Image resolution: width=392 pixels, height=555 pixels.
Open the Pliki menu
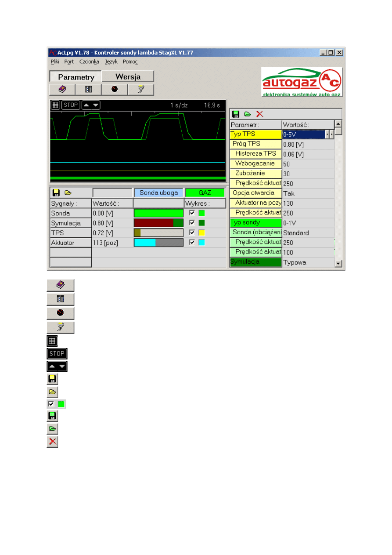coord(55,62)
